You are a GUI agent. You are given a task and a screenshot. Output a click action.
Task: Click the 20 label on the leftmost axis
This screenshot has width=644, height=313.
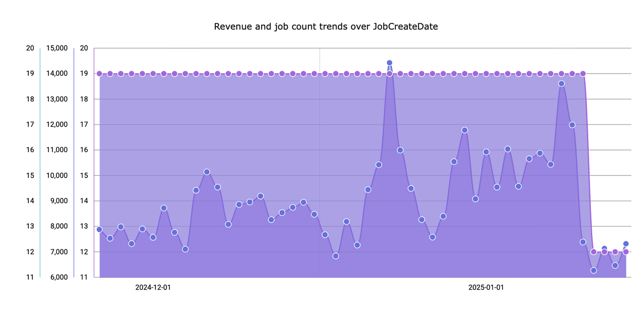(30, 48)
